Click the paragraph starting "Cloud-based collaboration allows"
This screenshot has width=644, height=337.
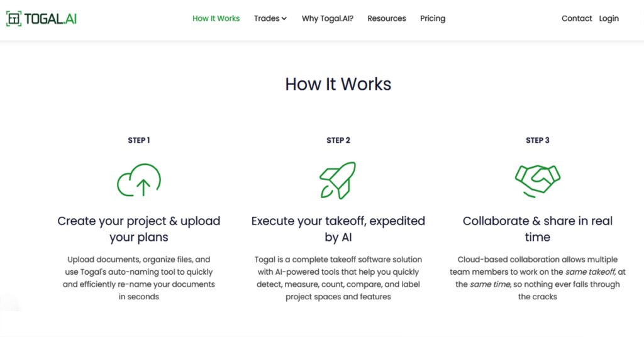(x=538, y=278)
